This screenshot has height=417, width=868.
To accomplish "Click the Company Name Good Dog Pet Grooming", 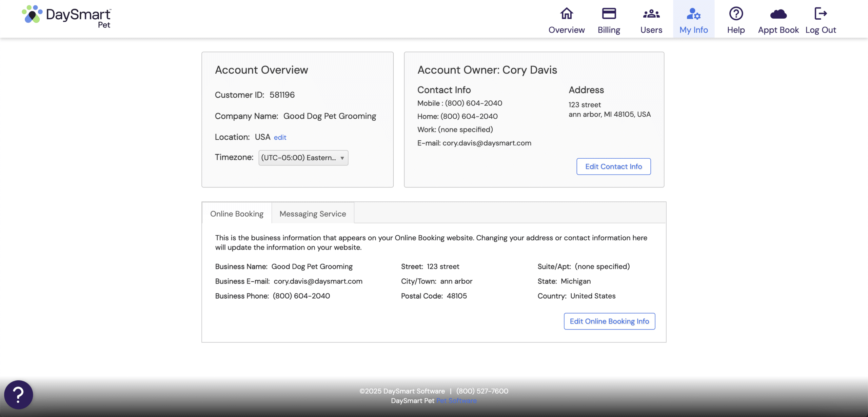I will (330, 116).
